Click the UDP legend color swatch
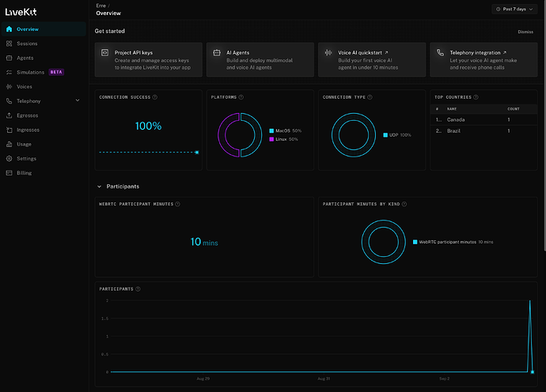 coord(385,135)
